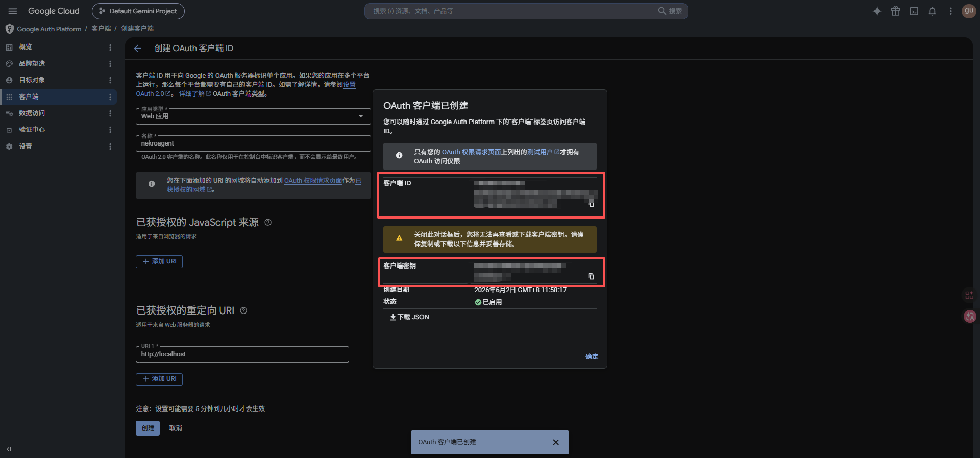Image resolution: width=980 pixels, height=458 pixels.
Task: Click the 创建客户端 breadcrumb text
Action: click(137, 29)
